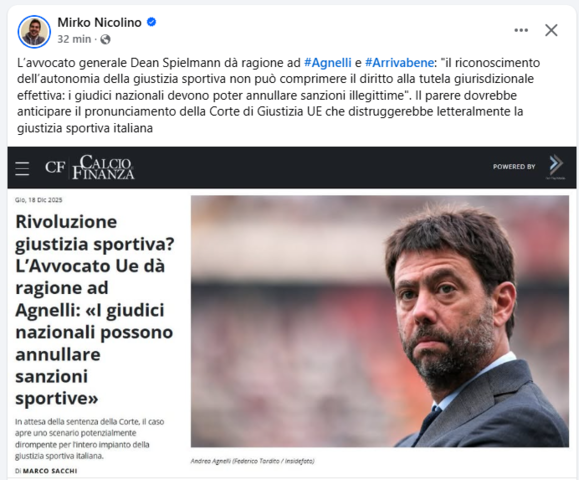Viewport: 579px width, 480px height.
Task: Click the CF logo icon
Action: pos(55,167)
